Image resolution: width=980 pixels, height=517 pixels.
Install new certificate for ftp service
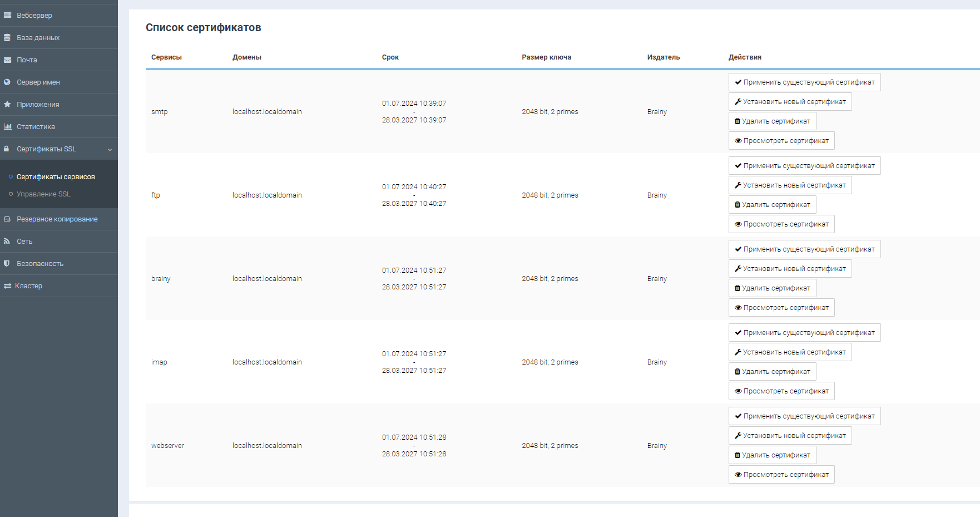790,185
